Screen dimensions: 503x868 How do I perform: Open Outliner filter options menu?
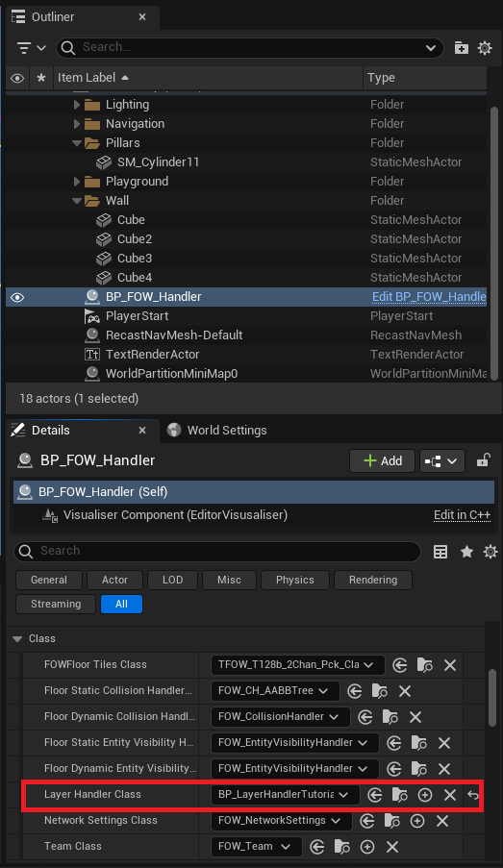click(x=31, y=48)
